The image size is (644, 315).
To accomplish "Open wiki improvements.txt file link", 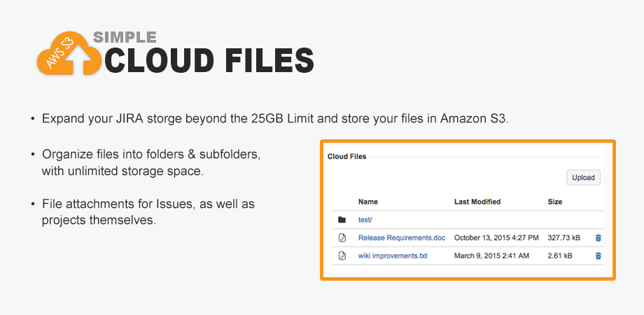I will pyautogui.click(x=393, y=256).
